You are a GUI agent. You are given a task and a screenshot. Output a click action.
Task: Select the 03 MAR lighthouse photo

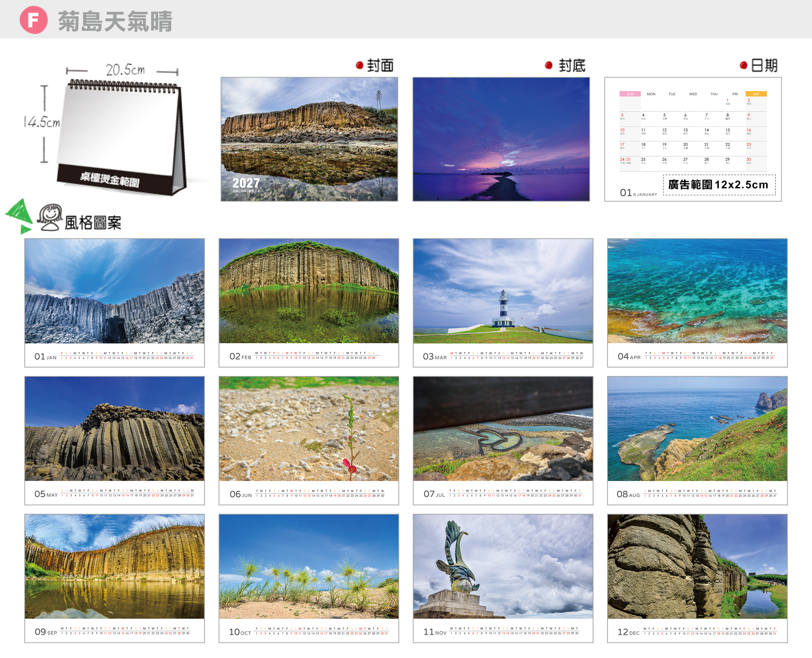coord(503,291)
